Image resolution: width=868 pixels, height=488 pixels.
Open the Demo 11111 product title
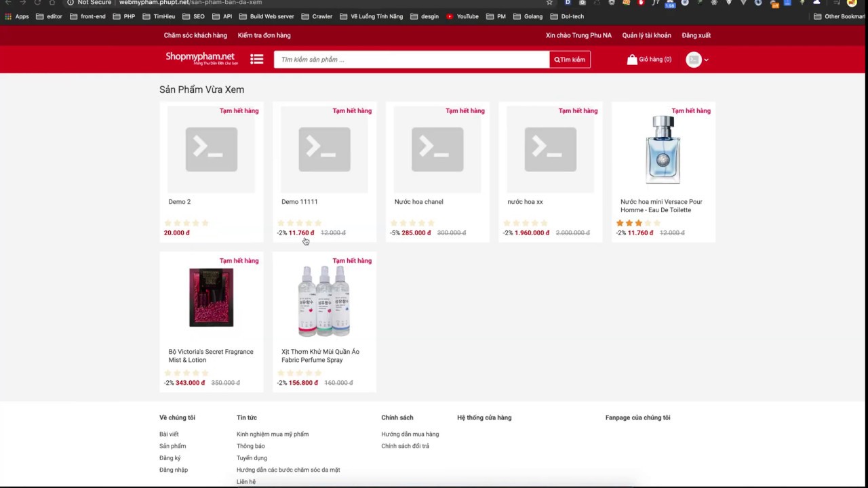300,202
